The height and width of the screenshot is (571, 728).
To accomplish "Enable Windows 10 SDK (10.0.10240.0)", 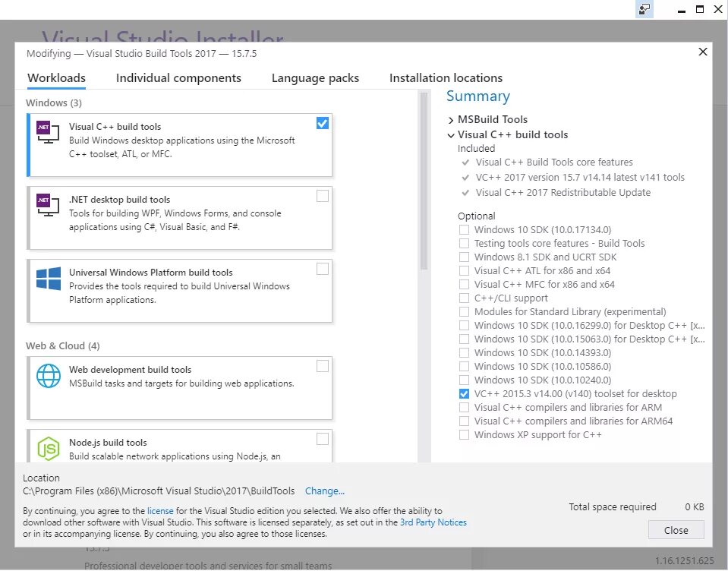I will [x=464, y=380].
